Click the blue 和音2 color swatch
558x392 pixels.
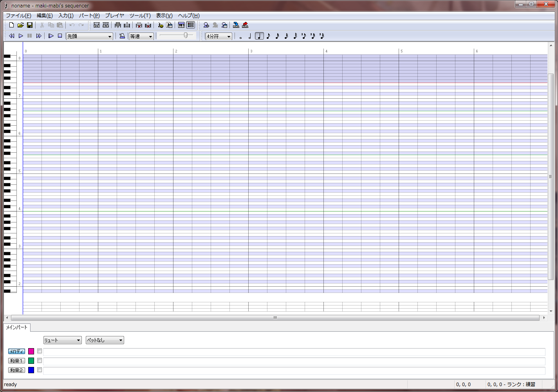(x=31, y=370)
